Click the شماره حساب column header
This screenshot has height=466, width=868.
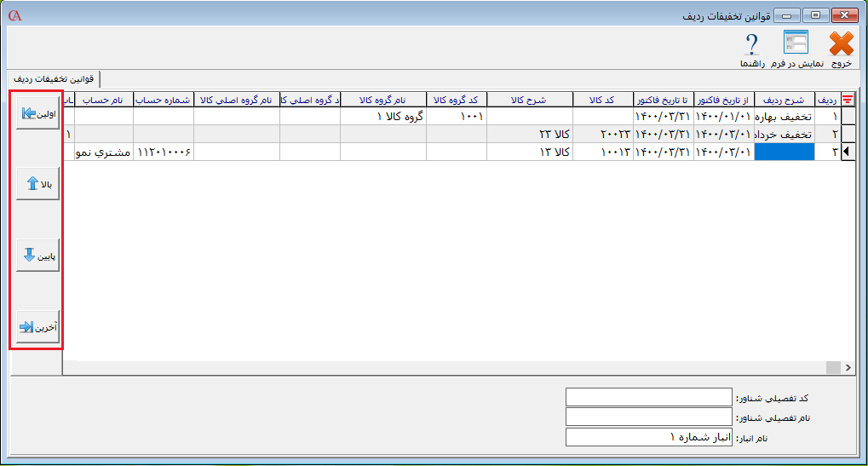point(163,99)
